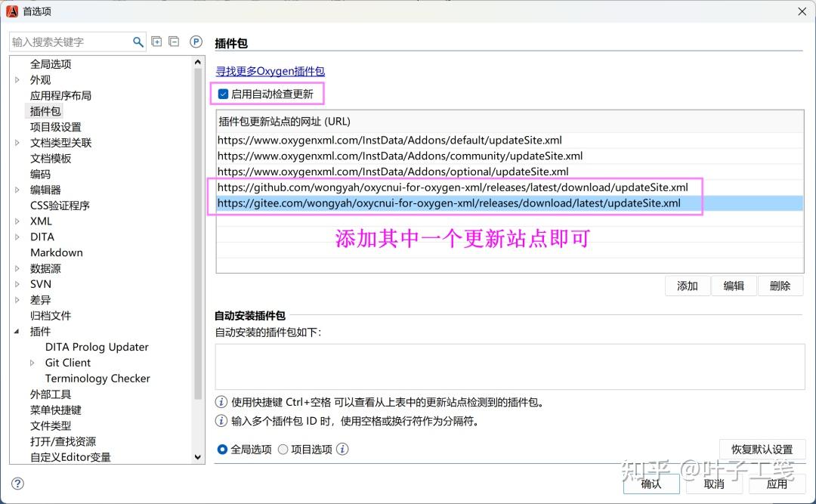This screenshot has height=504, width=816.
Task: Select the optional/updateSite.xml URL row
Action: tap(509, 172)
